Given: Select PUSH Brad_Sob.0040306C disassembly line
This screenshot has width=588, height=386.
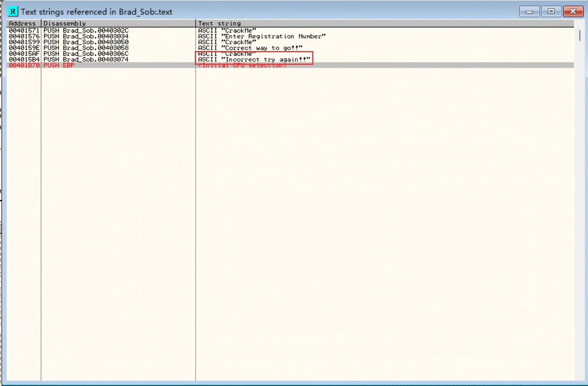Looking at the screenshot, I should click(86, 54).
